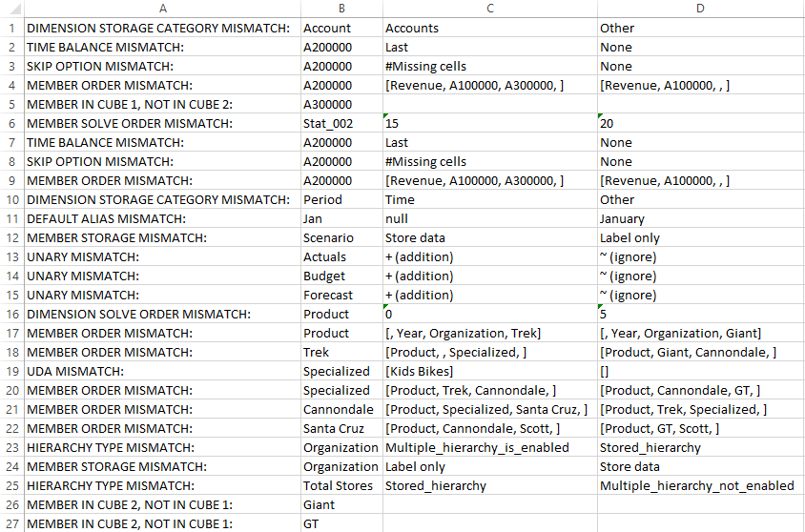
Task: Select row 27 via its row number
Action: click(11, 524)
